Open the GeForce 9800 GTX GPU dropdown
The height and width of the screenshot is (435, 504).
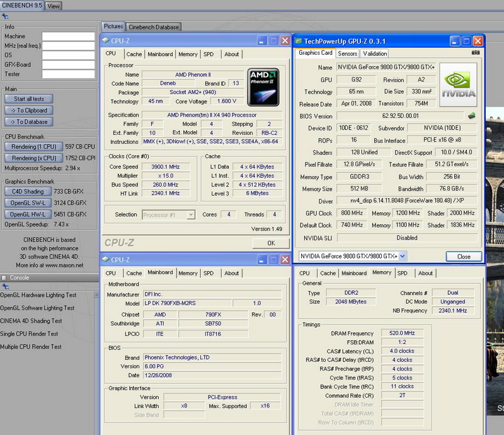[352, 256]
